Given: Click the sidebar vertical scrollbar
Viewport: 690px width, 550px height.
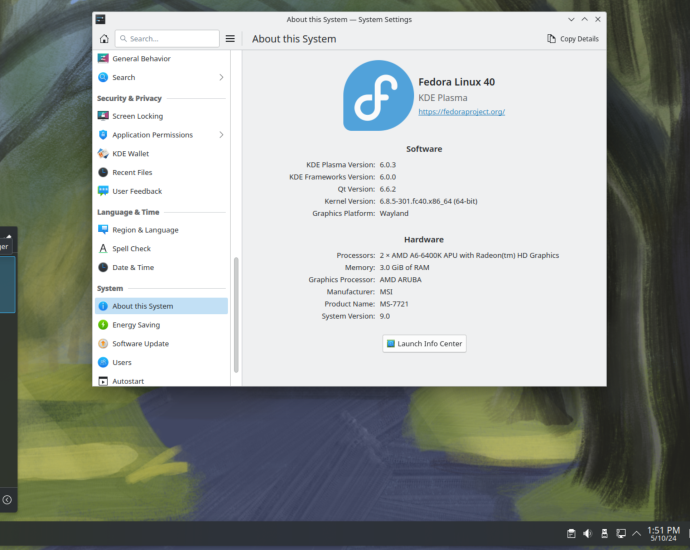Looking at the screenshot, I should 236,315.
